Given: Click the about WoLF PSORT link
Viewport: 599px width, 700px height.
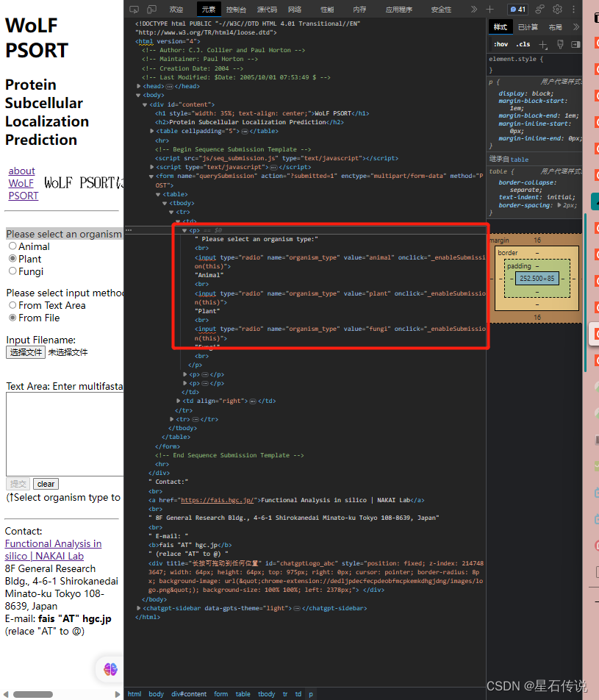Looking at the screenshot, I should coord(24,183).
